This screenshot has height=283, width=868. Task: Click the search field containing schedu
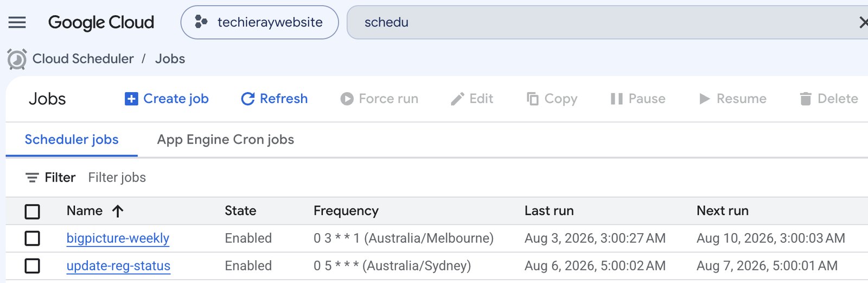coord(607,22)
